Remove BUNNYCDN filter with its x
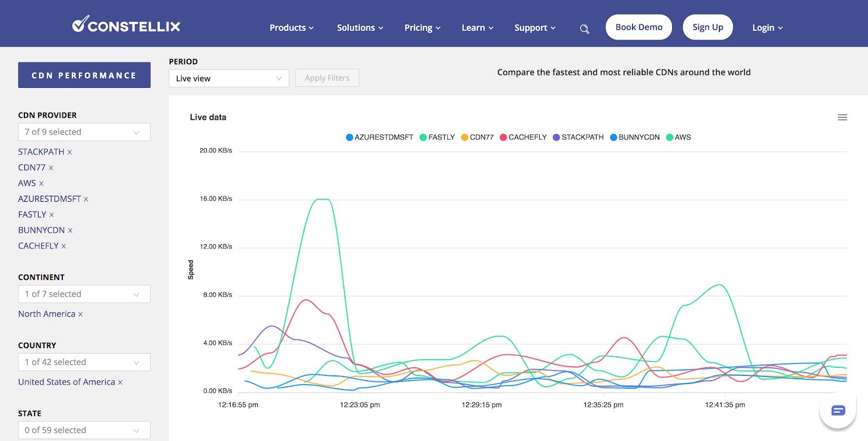This screenshot has width=868, height=441. coord(70,231)
